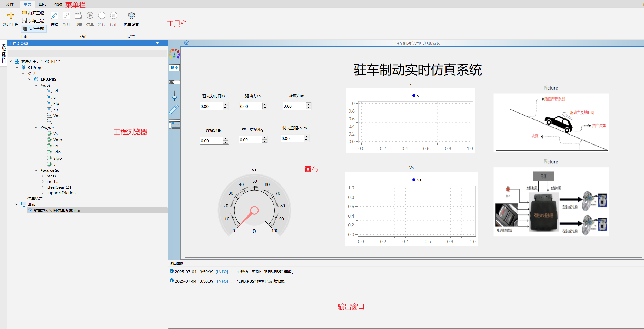Collapse the EPB.PBS model node
The image size is (644, 329).
30,79
